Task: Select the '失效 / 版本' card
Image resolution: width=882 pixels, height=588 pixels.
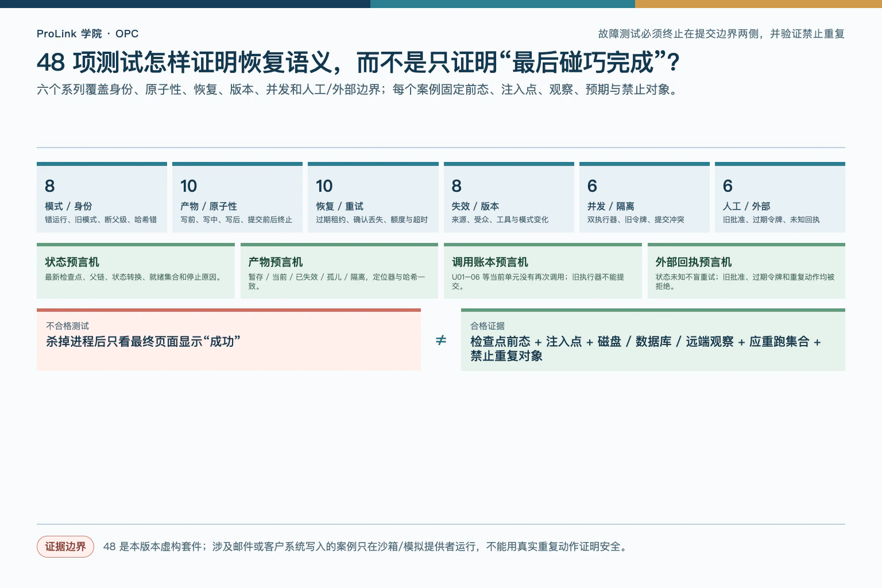Action: click(x=509, y=198)
